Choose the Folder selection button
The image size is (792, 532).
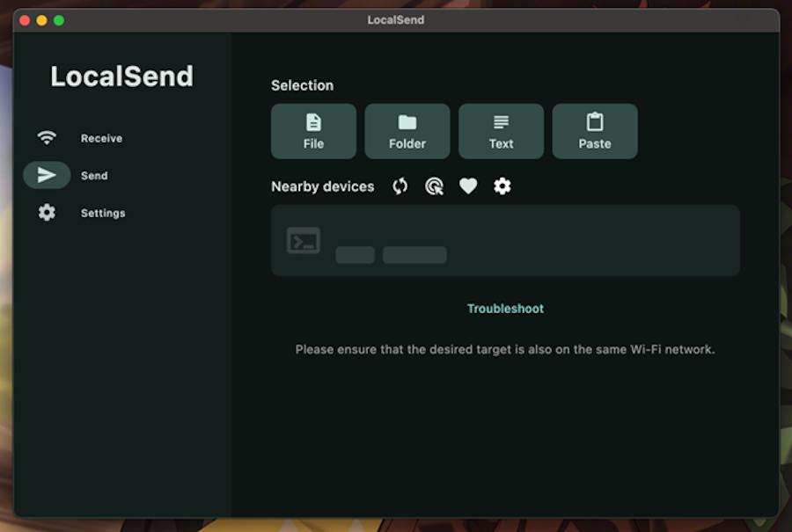click(x=407, y=131)
